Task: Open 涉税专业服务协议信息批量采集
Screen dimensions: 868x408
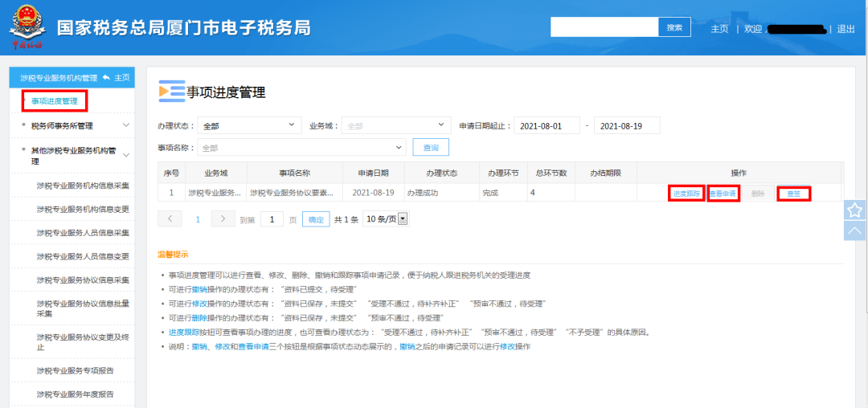Action: click(x=83, y=308)
